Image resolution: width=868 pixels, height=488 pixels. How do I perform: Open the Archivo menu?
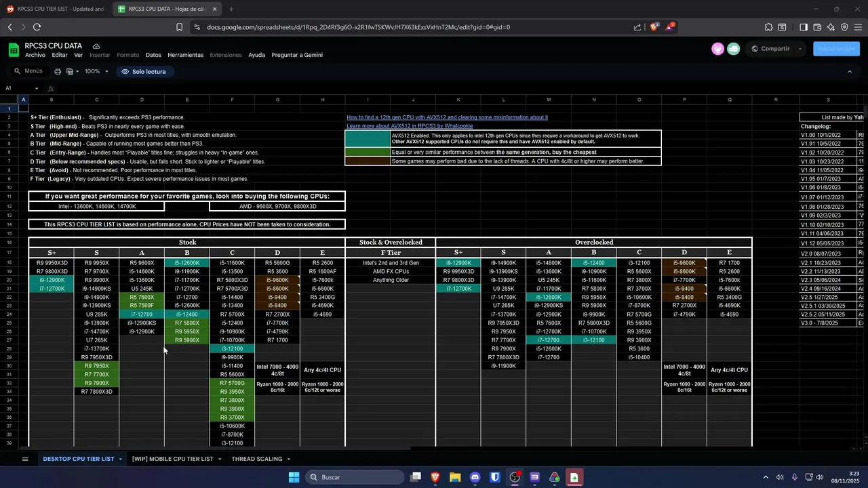(35, 55)
